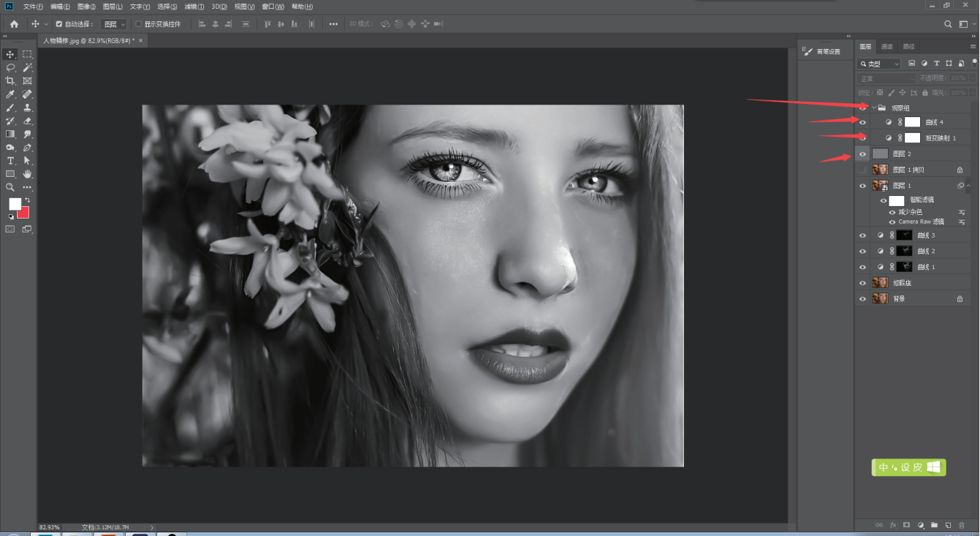
Task: Reset default foreground and background colors
Action: click(10, 216)
